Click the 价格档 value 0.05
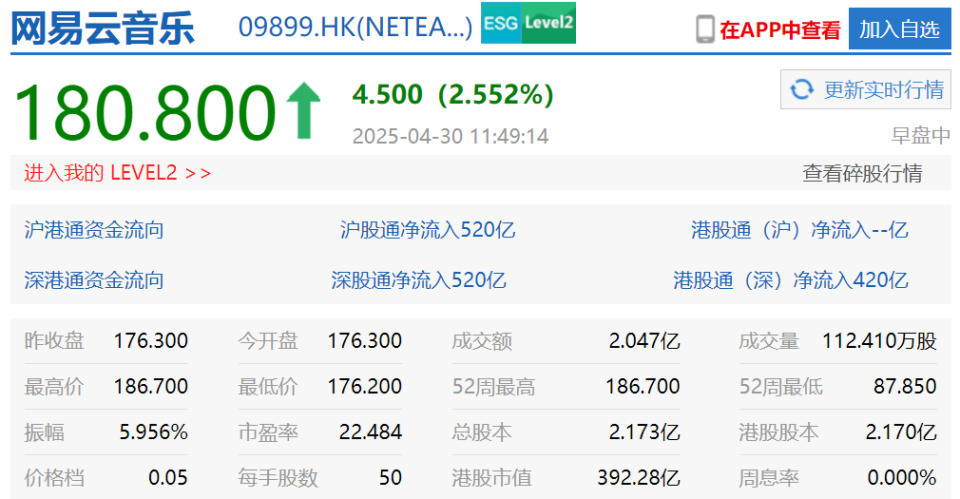Screen dimensions: 960x499 click(168, 478)
